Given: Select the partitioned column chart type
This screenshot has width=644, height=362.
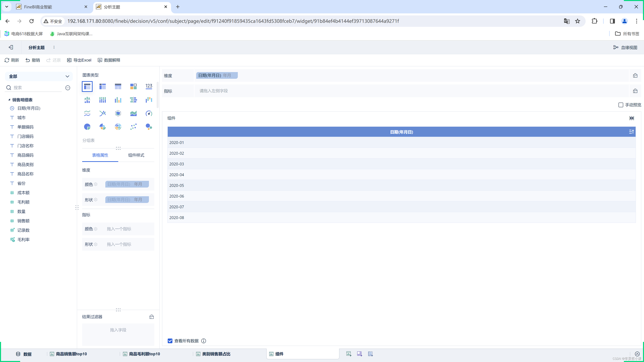Looking at the screenshot, I should 87,100.
